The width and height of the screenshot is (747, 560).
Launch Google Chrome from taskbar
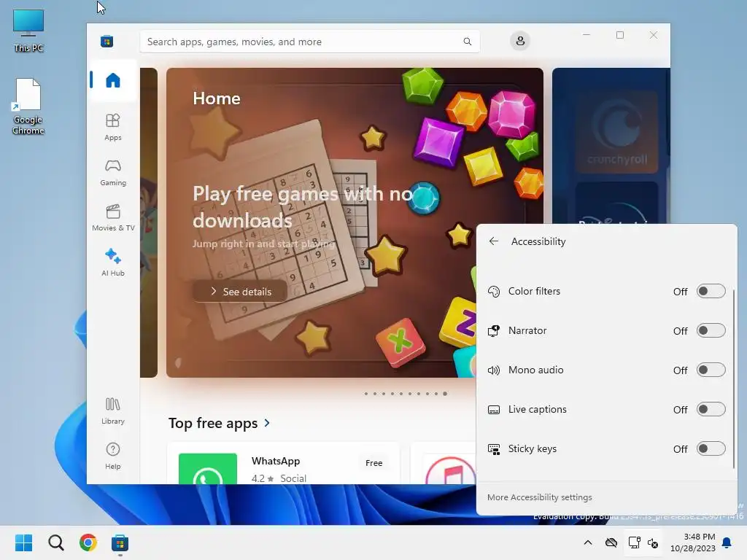pyautogui.click(x=88, y=542)
